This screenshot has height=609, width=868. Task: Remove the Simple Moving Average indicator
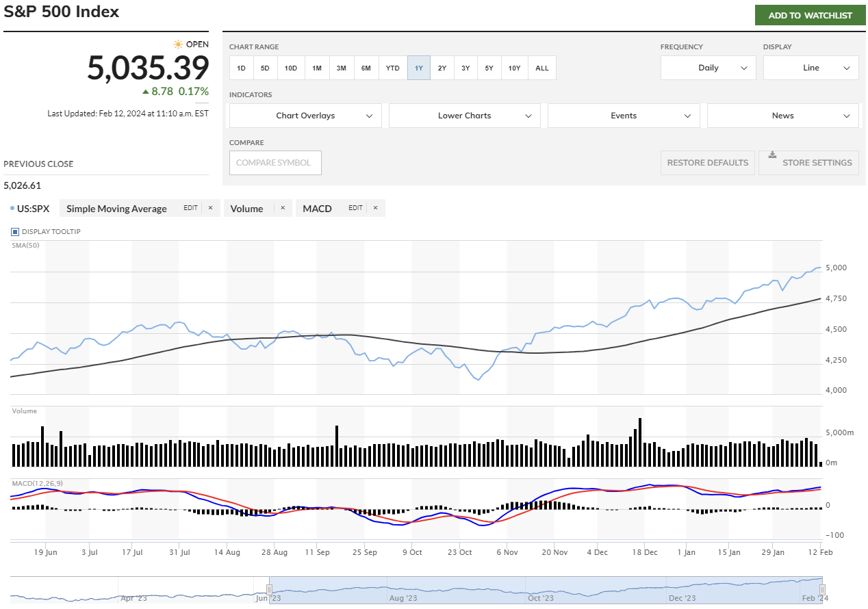tap(211, 208)
